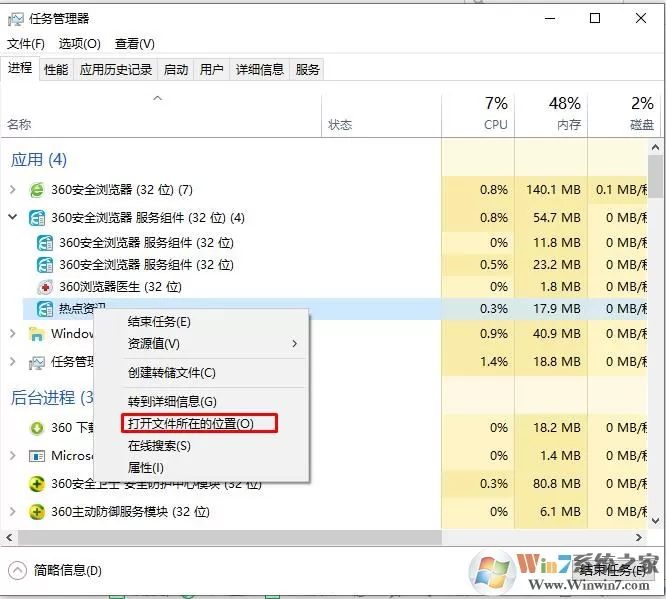666x599 pixels.
Task: Choose 打开文件所在的位置(O) in context menu
Action: [x=191, y=424]
